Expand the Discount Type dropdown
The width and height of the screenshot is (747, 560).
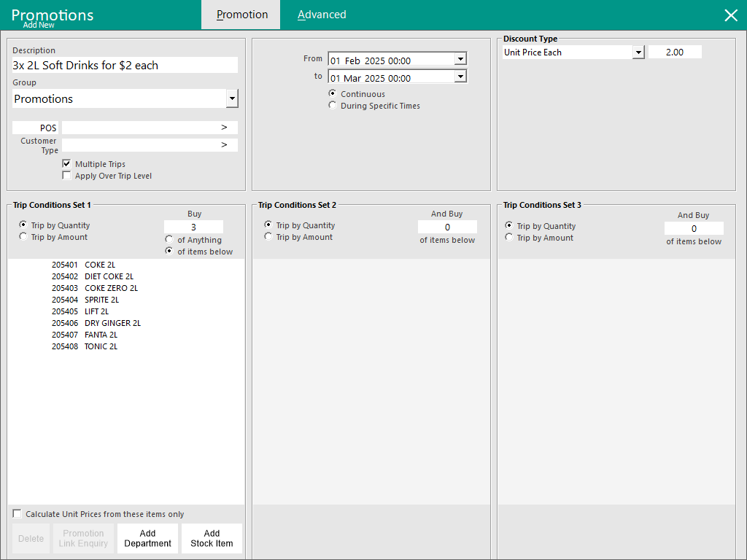(x=638, y=52)
